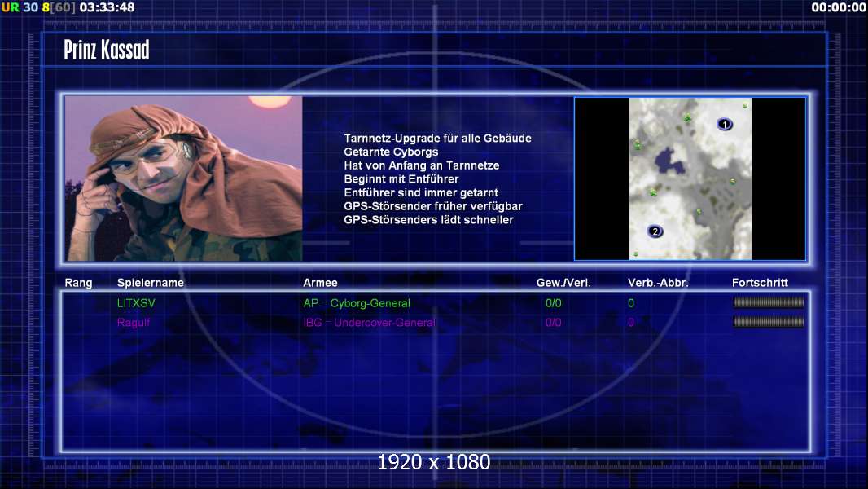This screenshot has width=868, height=489.
Task: Click the snowy map preview thumbnail
Action: pyautogui.click(x=690, y=178)
